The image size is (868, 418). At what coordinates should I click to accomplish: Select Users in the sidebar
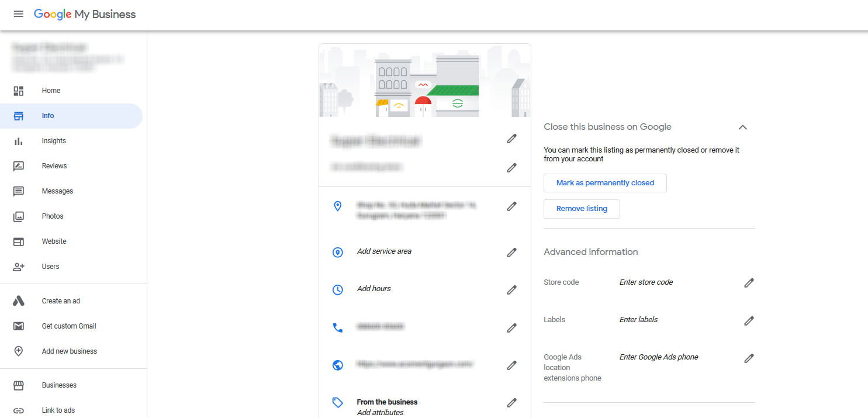click(50, 266)
